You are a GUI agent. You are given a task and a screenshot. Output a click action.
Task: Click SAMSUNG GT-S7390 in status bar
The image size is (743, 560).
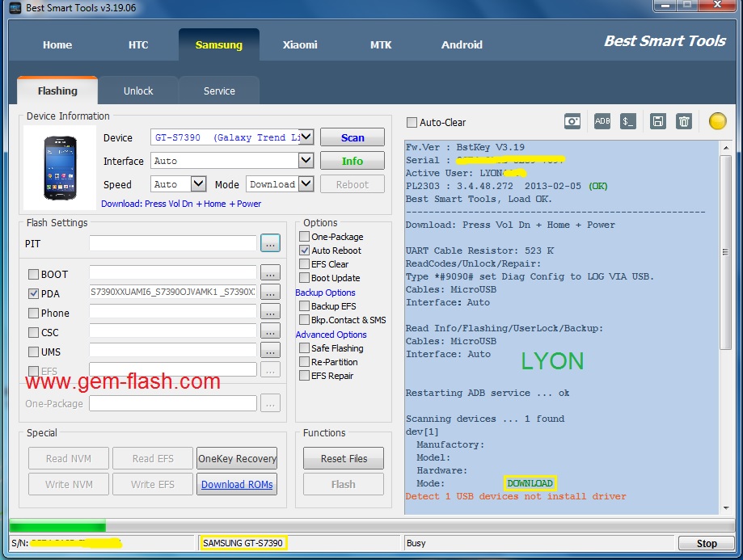tap(243, 543)
